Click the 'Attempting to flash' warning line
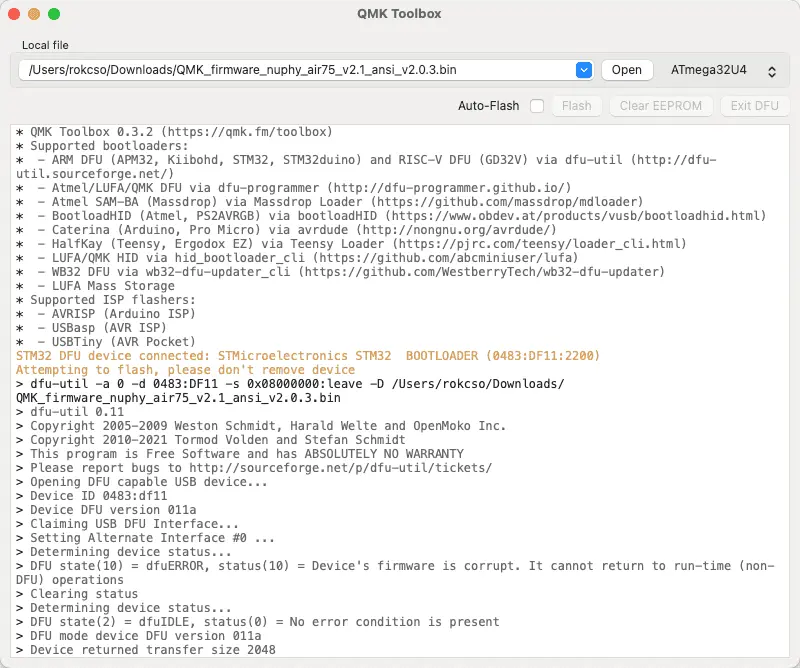 click(185, 370)
